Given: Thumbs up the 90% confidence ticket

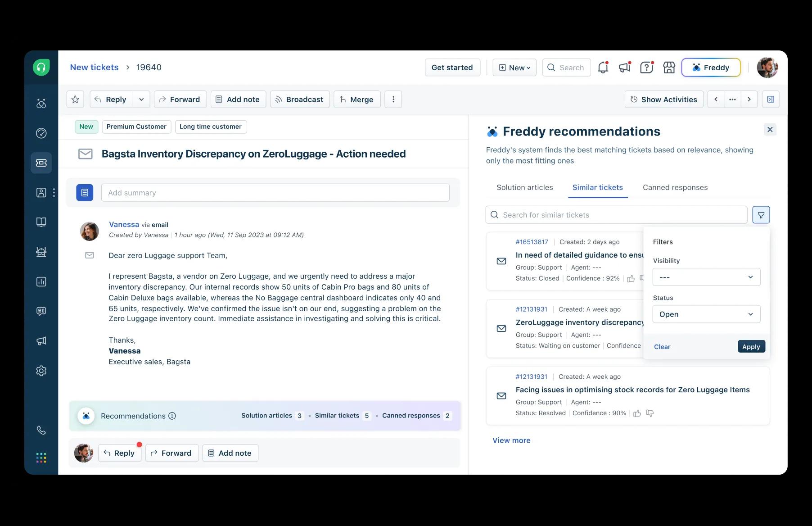Looking at the screenshot, I should click(x=637, y=413).
